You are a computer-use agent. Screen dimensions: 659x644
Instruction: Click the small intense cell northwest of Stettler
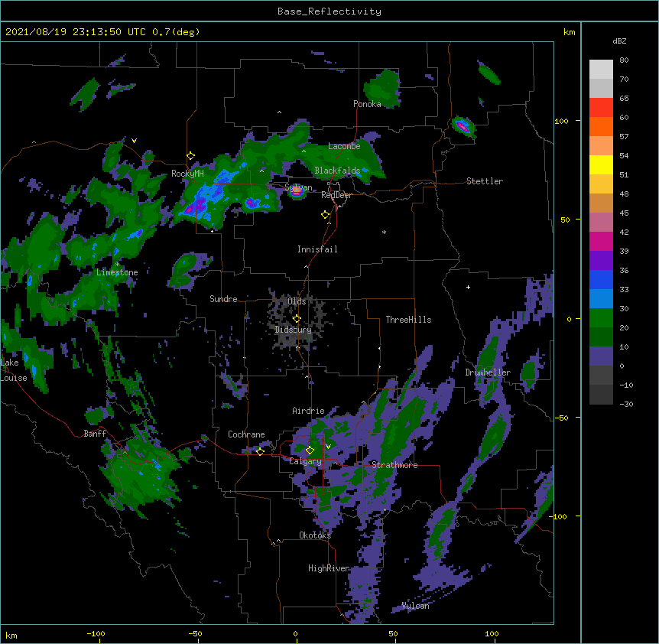463,125
